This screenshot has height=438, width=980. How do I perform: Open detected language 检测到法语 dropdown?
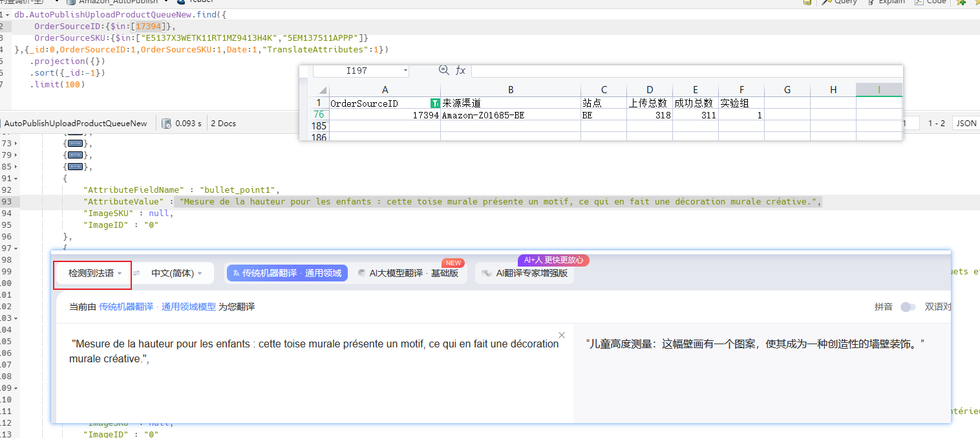(x=95, y=274)
